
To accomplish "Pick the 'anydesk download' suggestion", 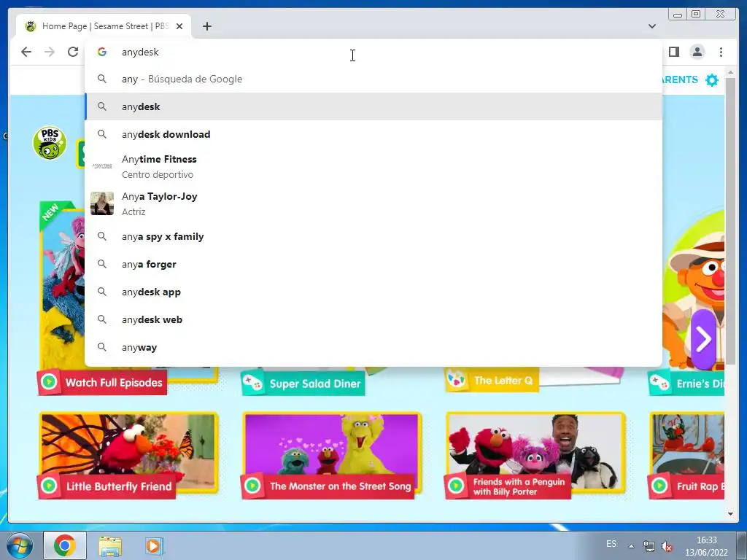I will 373,134.
